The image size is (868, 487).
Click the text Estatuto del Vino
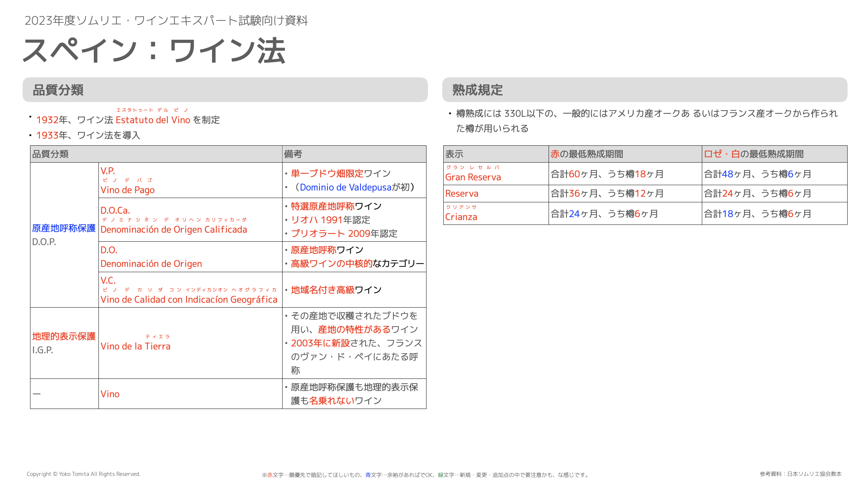pyautogui.click(x=153, y=120)
